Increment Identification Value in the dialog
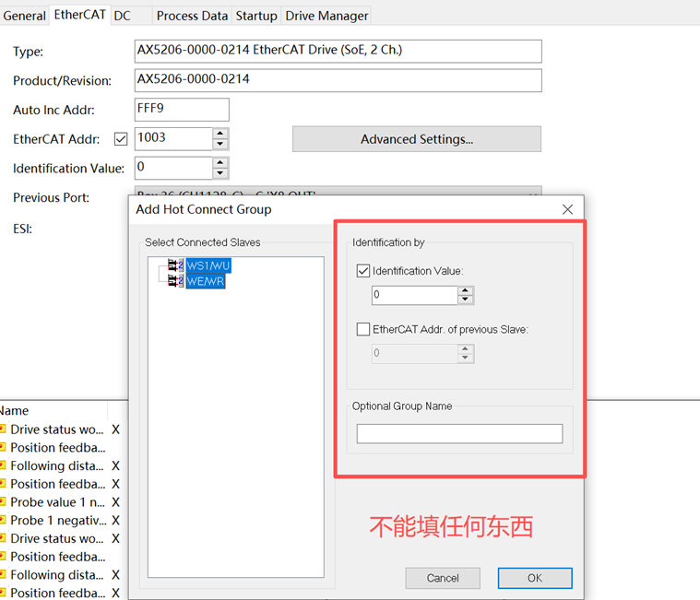The image size is (700, 600). coord(465,290)
